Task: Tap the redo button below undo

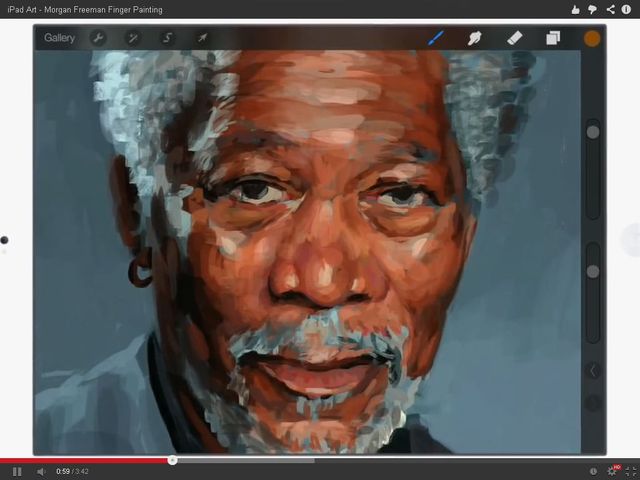Action: (x=593, y=403)
